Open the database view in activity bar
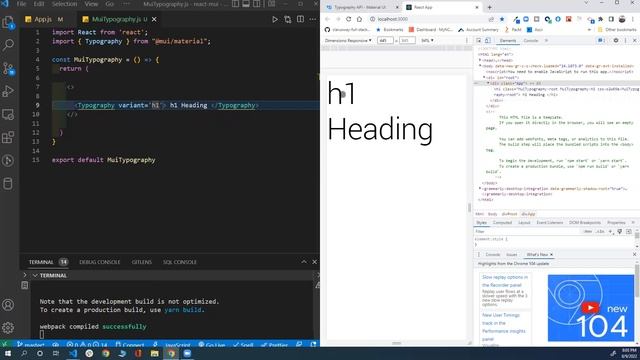This screenshot has height=360, width=640. [x=8, y=184]
